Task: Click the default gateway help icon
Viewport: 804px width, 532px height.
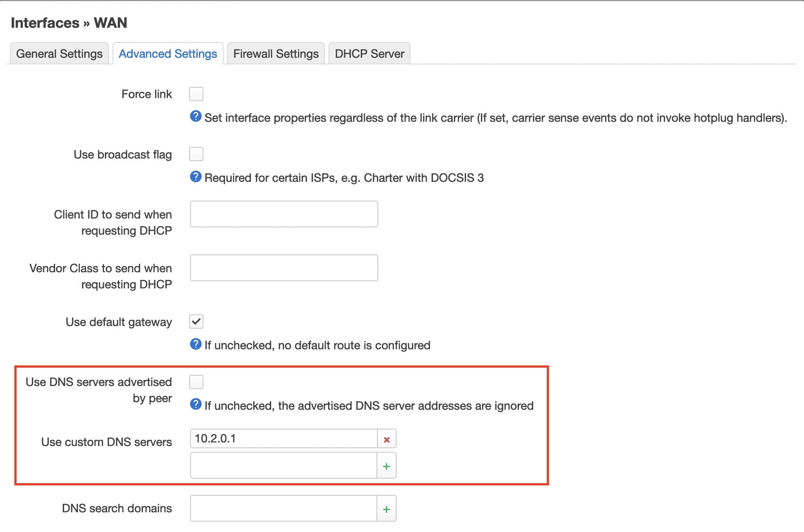Action: click(x=196, y=344)
